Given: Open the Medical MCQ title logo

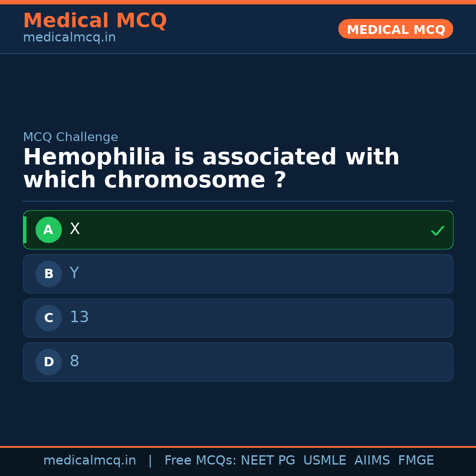Looking at the screenshot, I should click(x=95, y=21).
